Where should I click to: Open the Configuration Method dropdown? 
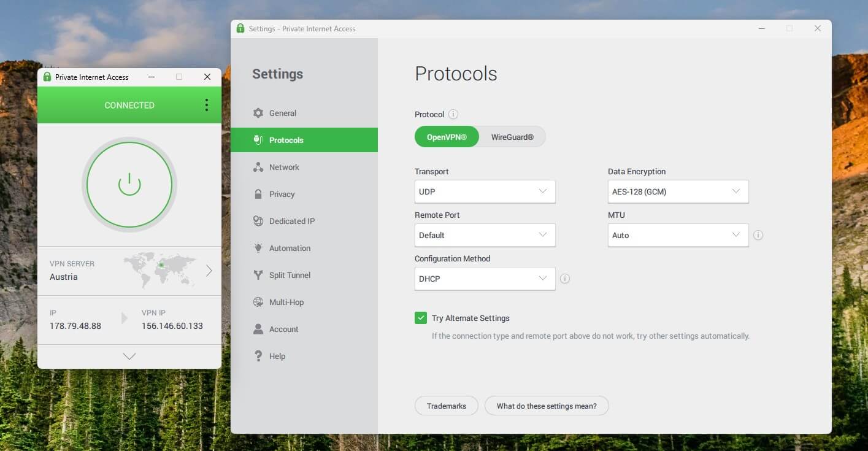pyautogui.click(x=485, y=279)
